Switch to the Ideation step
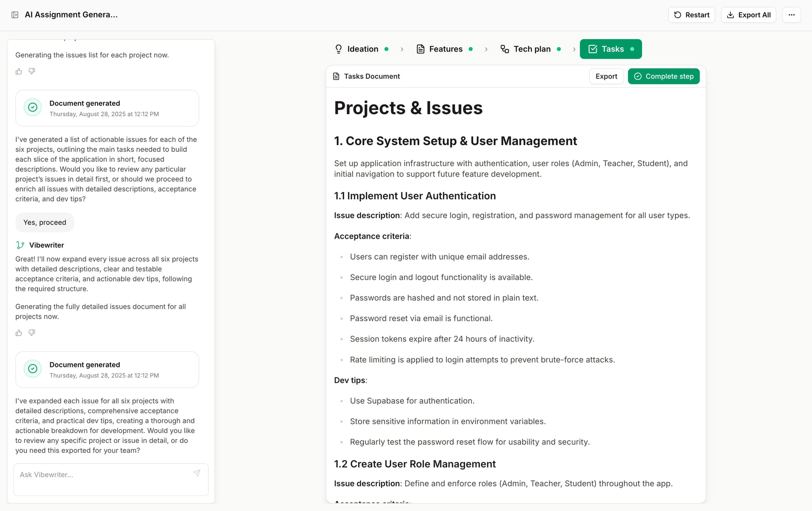The image size is (812, 511). 362,49
